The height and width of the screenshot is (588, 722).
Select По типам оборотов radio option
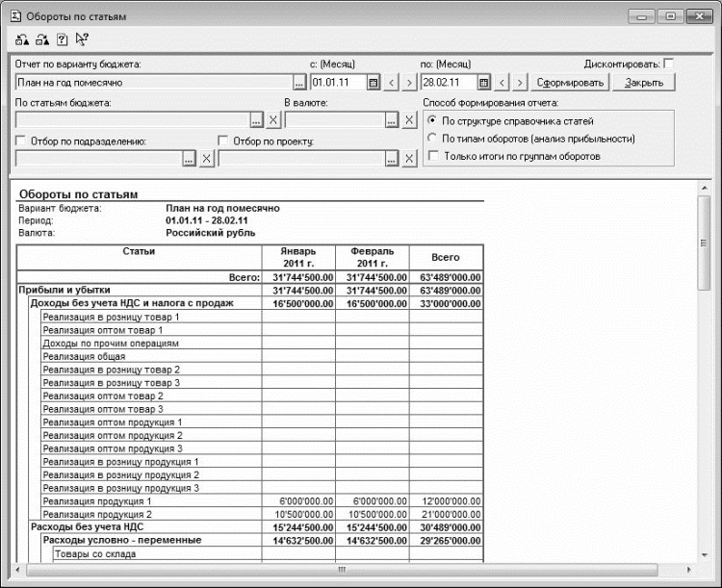click(432, 138)
